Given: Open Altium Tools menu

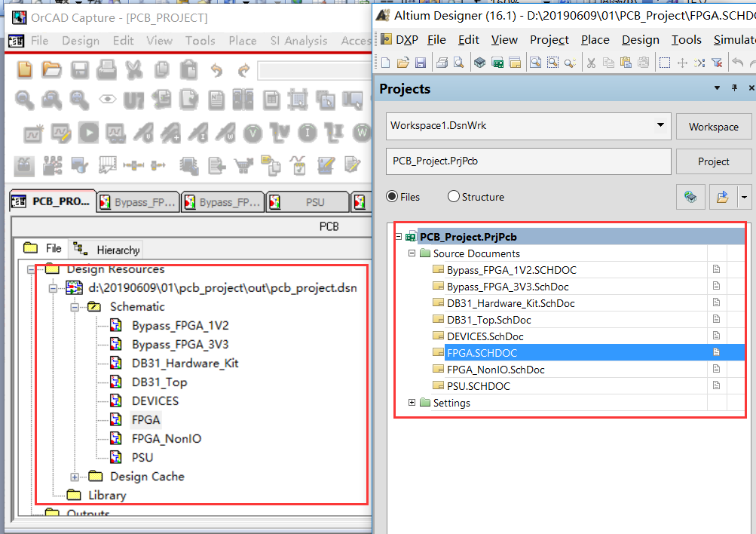Looking at the screenshot, I should tap(687, 39).
